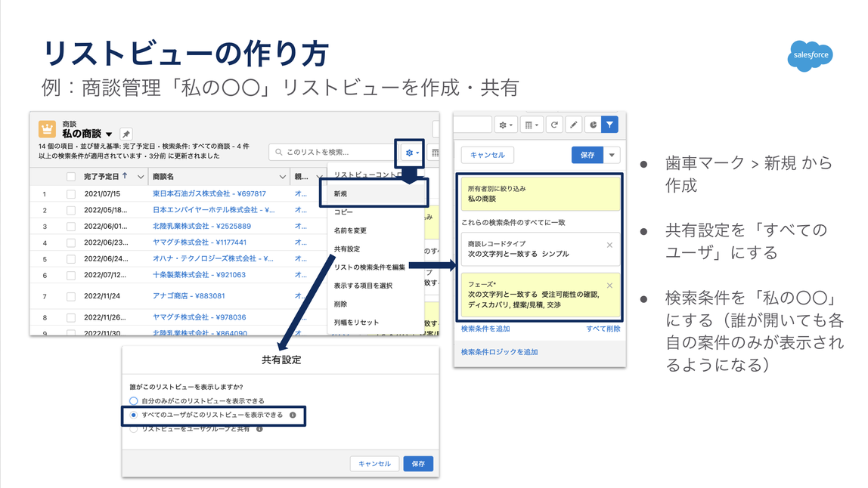Open ヤマグチ株式会社 - ¥978036 opportunity
Viewport: 868px width, 488px height.
point(200,317)
